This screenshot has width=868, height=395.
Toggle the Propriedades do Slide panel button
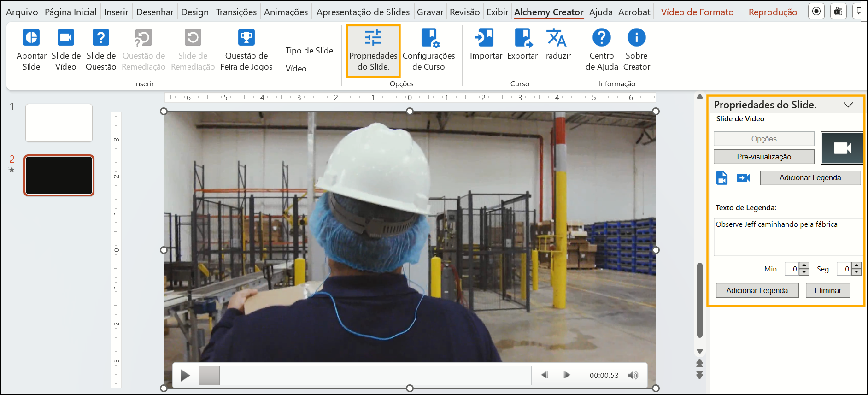(x=373, y=51)
